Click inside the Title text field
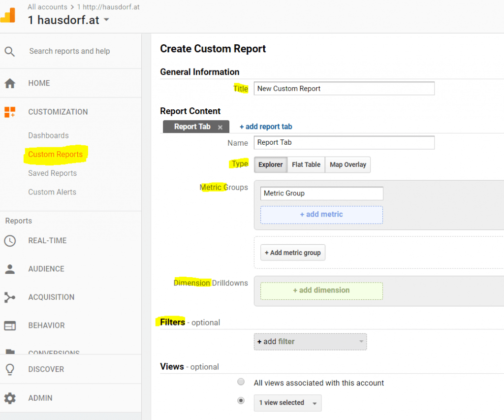 tap(344, 88)
